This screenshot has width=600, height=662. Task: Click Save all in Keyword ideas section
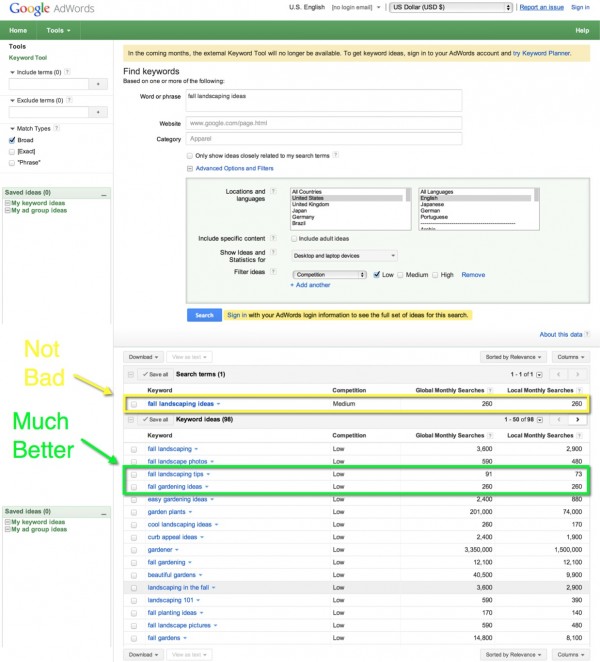click(155, 419)
